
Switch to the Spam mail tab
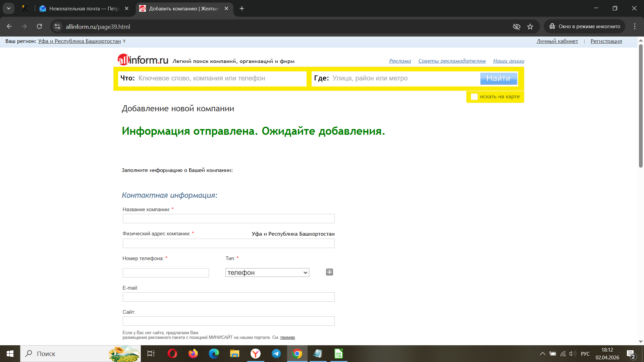84,8
